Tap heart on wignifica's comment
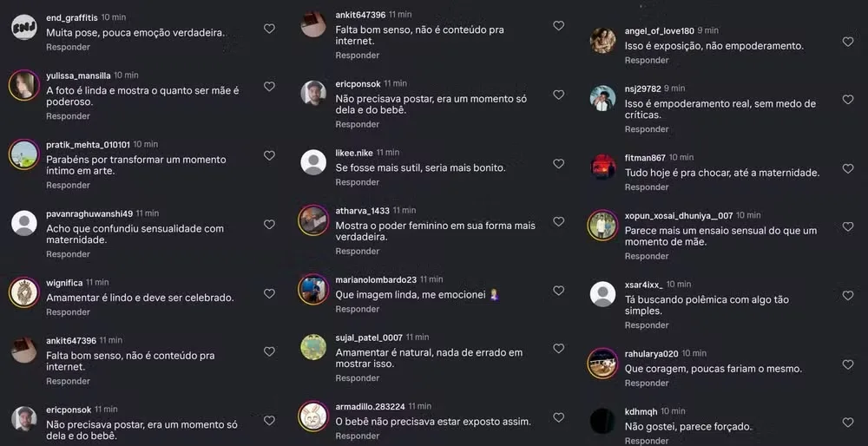Image resolution: width=868 pixels, height=446 pixels. (x=269, y=293)
